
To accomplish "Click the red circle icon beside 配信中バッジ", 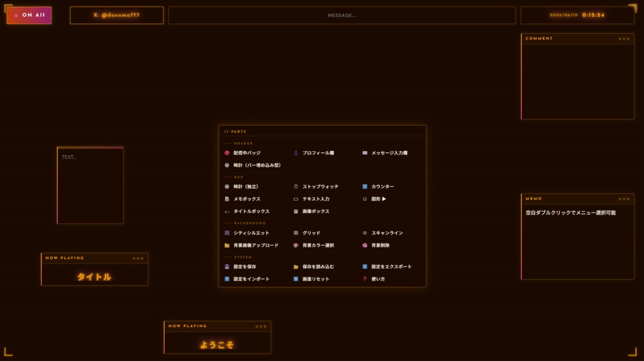I will click(x=226, y=153).
